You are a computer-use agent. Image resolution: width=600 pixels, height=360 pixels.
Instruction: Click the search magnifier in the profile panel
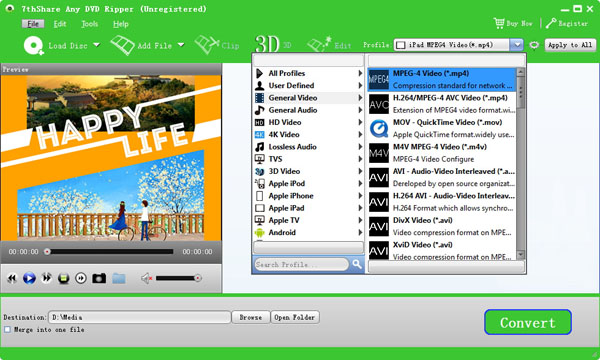pyautogui.click(x=357, y=264)
